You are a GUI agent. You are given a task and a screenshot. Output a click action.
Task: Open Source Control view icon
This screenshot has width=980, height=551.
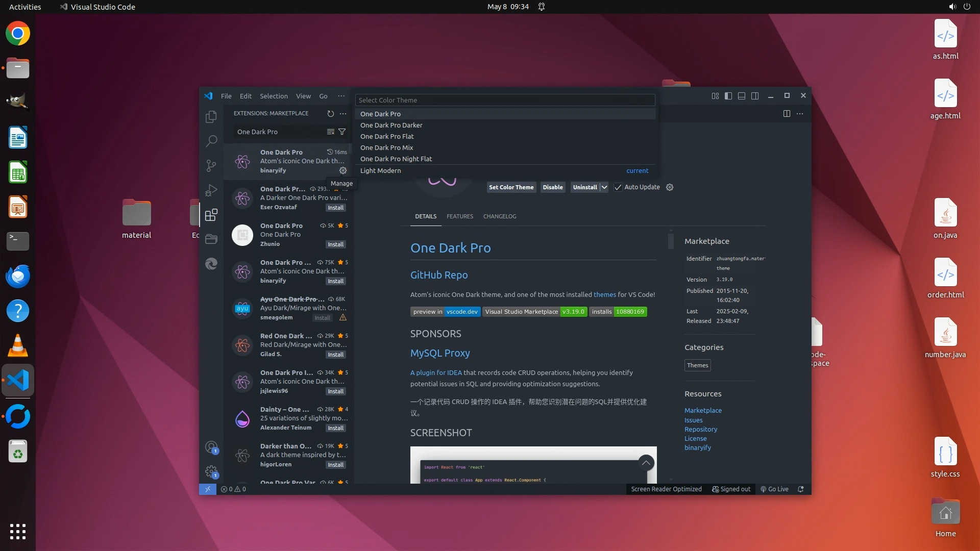click(211, 165)
